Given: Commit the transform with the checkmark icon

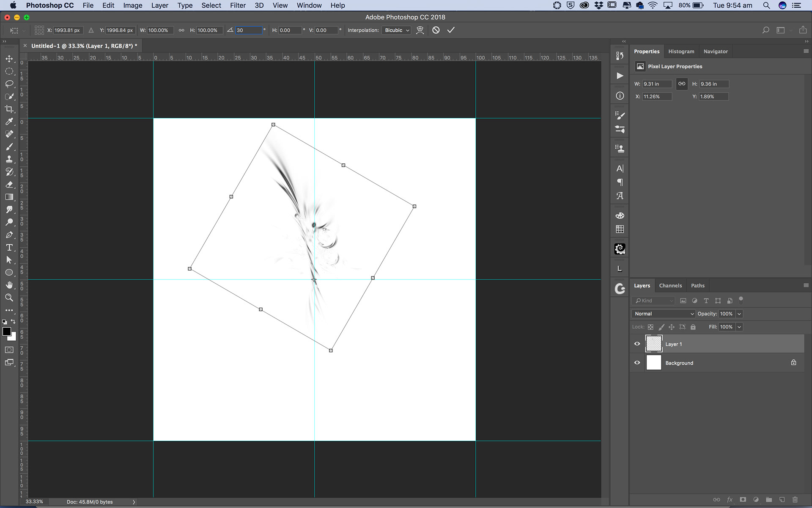Looking at the screenshot, I should click(x=451, y=30).
